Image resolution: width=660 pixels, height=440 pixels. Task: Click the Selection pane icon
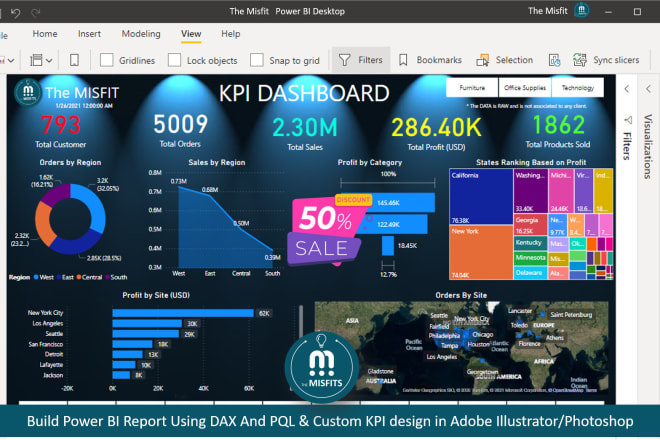click(482, 60)
